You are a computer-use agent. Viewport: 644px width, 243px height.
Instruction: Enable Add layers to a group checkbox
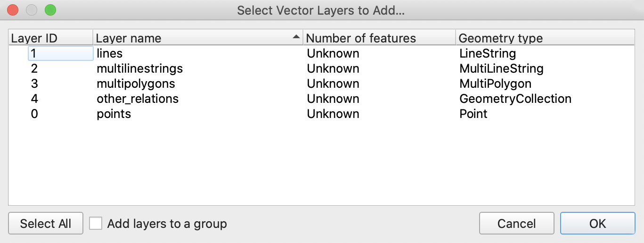tap(96, 223)
